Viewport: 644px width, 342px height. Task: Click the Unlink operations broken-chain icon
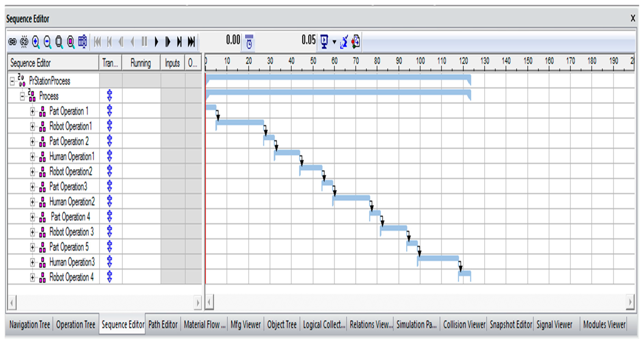coord(24,42)
